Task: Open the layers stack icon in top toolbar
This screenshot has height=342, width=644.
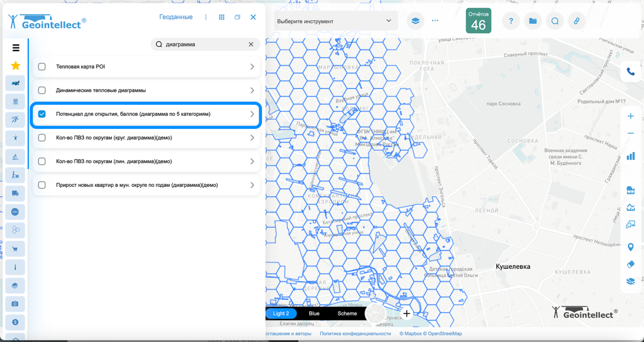Action: click(x=415, y=21)
